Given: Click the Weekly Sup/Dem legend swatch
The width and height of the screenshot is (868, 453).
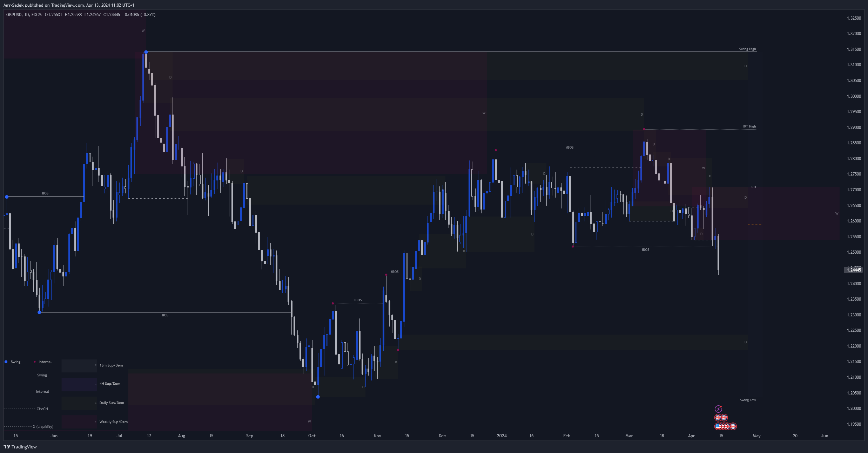Looking at the screenshot, I should click(x=79, y=422).
